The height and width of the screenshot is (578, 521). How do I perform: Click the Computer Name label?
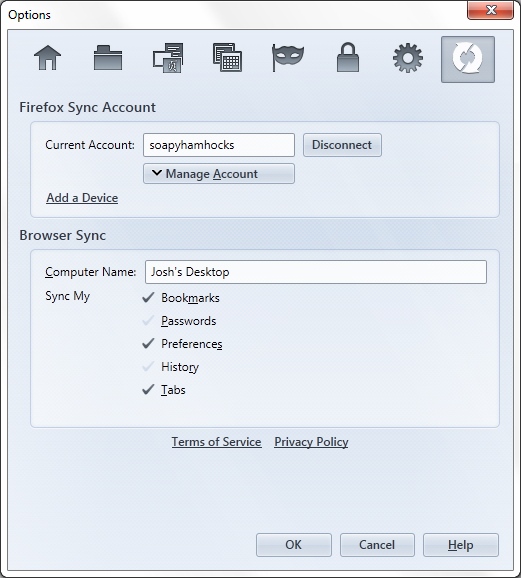[91, 272]
